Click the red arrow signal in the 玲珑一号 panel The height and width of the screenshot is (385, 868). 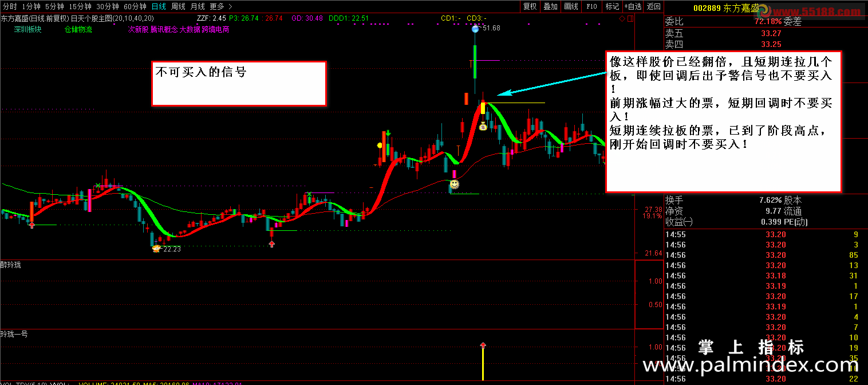coord(483,345)
